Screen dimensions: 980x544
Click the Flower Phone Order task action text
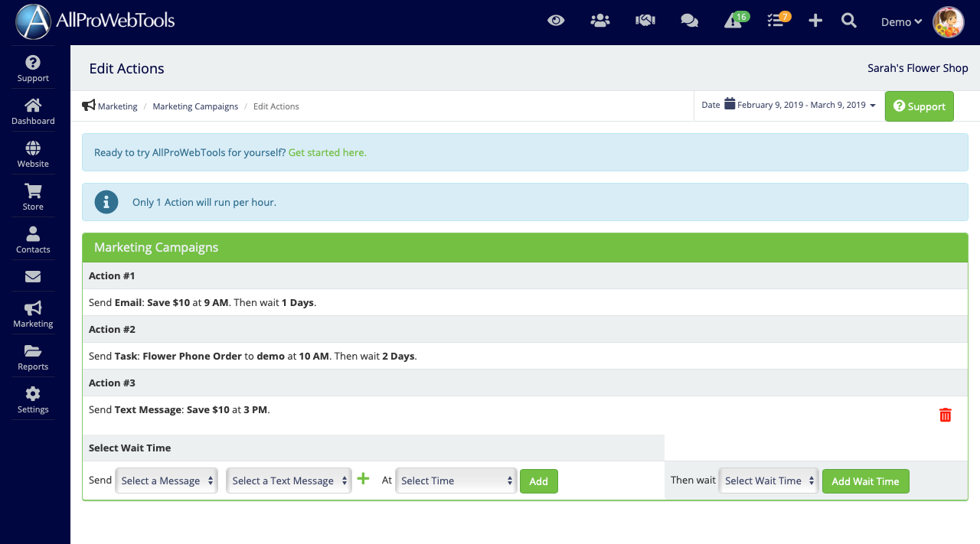point(253,356)
